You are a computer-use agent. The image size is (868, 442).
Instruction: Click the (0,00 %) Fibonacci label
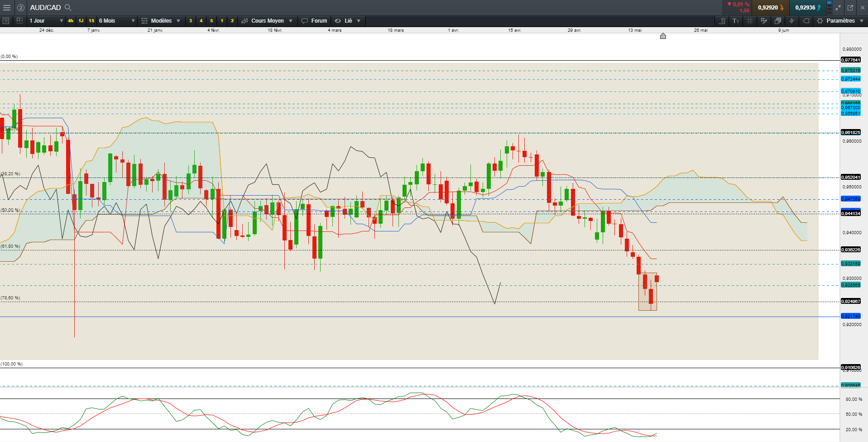(x=9, y=57)
